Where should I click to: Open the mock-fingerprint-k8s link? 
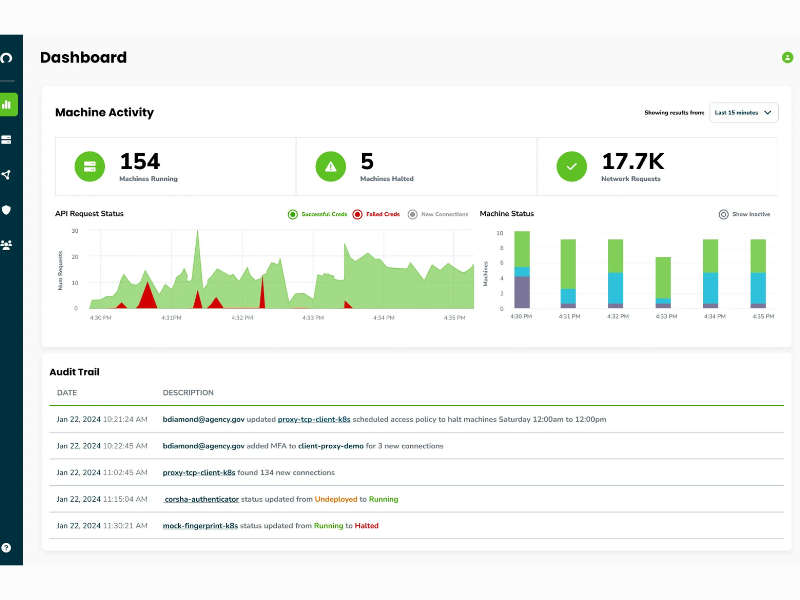[200, 526]
